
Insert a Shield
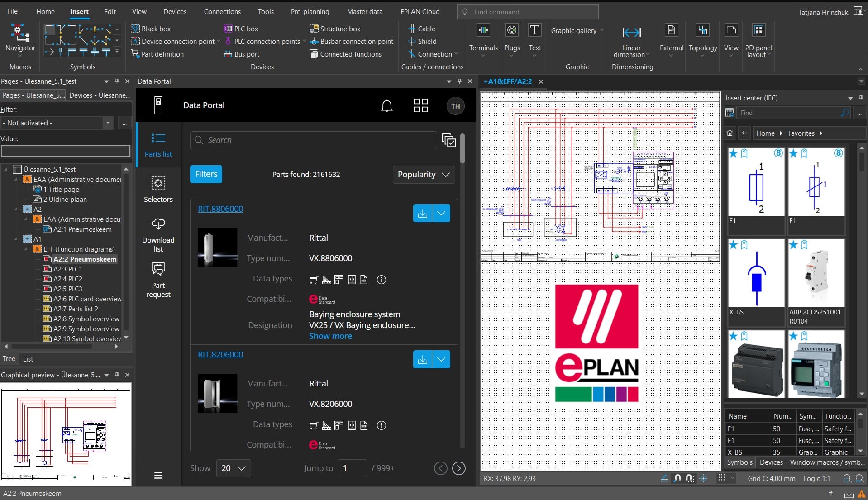click(422, 41)
